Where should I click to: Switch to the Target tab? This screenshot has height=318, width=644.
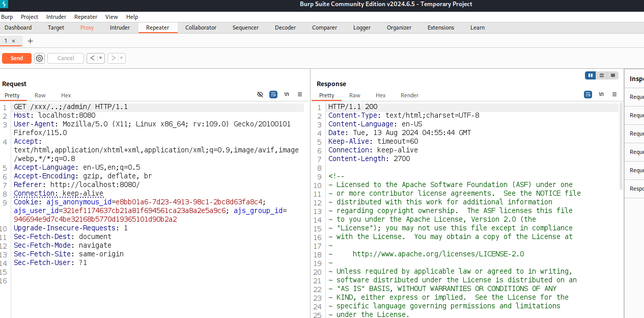(x=56, y=28)
